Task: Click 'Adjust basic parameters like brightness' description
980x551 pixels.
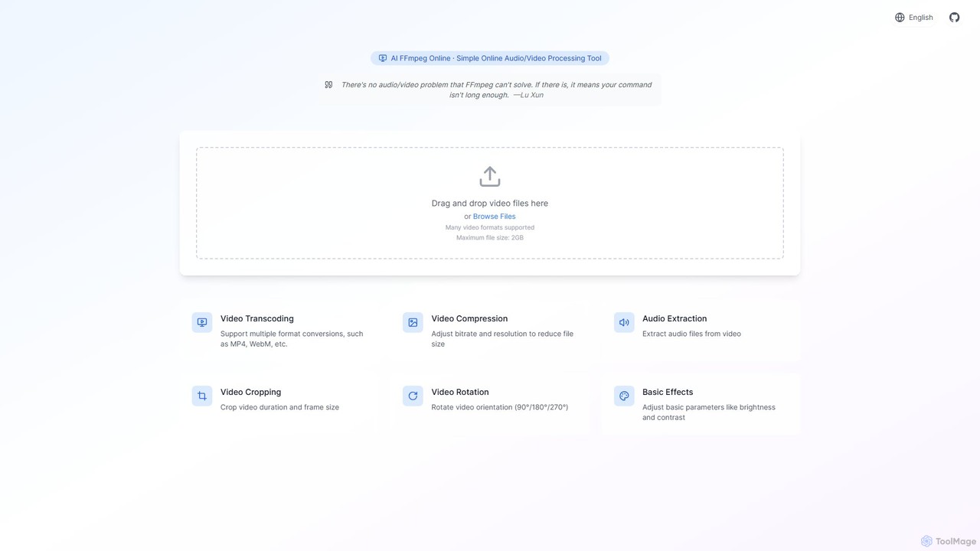Action: pyautogui.click(x=709, y=412)
